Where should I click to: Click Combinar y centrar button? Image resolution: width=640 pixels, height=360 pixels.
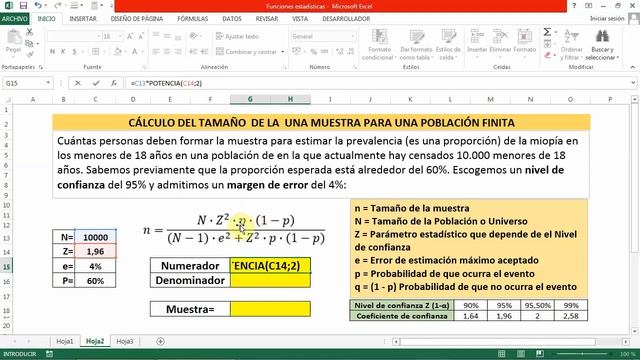(247, 51)
